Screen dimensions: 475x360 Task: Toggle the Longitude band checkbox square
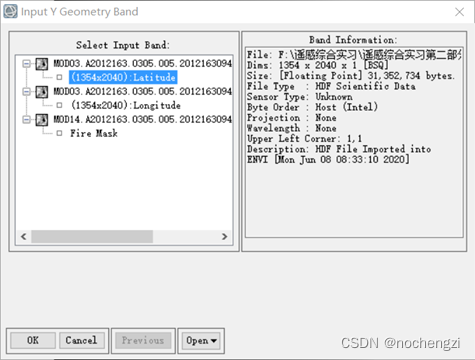[x=59, y=105]
